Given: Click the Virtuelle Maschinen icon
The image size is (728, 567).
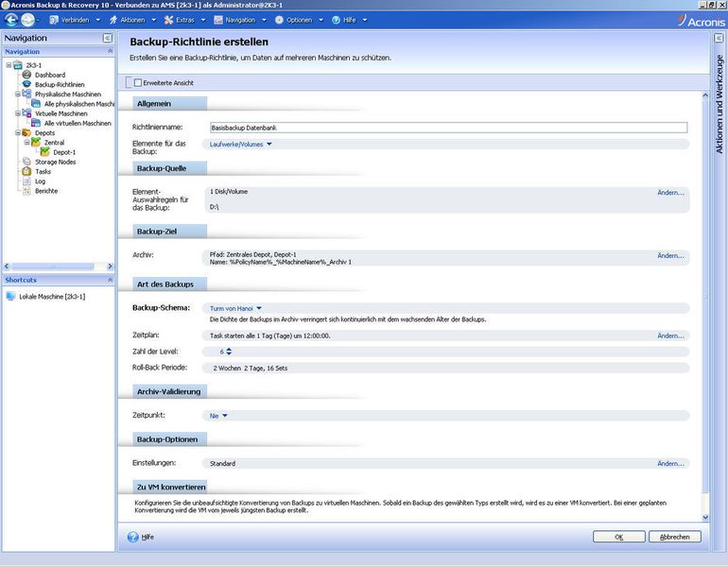Looking at the screenshot, I should coord(26,113).
